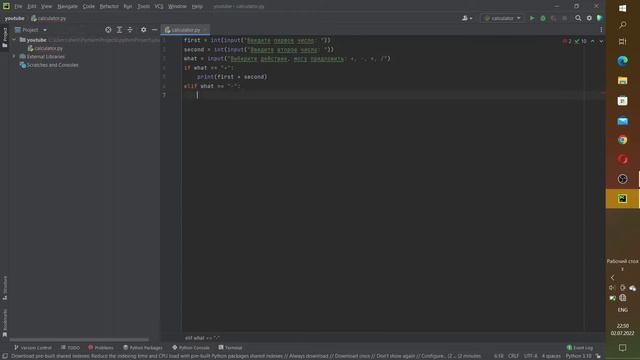Open IDE settings gear in top-right toolbar

coord(589,18)
